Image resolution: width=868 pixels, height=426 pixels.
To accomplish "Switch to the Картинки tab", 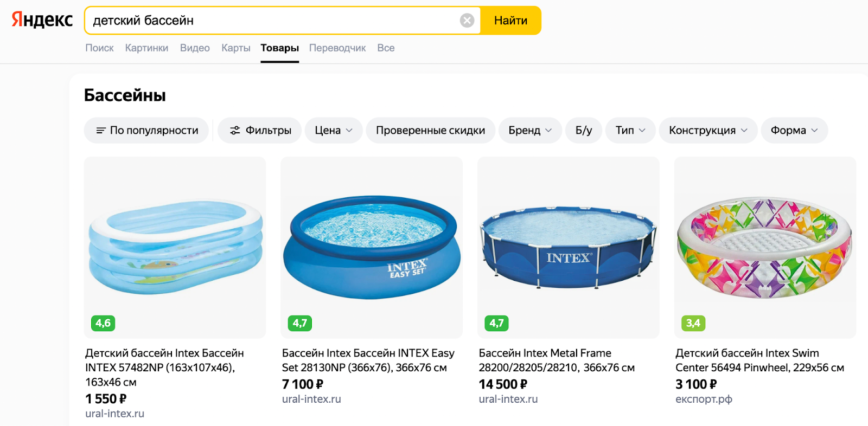I will coord(146,48).
